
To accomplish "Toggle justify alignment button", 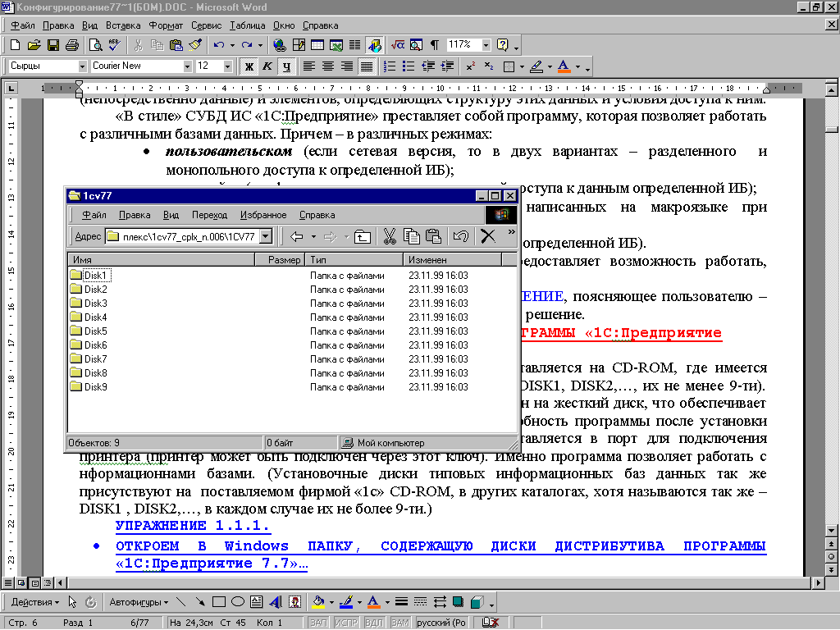I will (x=367, y=66).
